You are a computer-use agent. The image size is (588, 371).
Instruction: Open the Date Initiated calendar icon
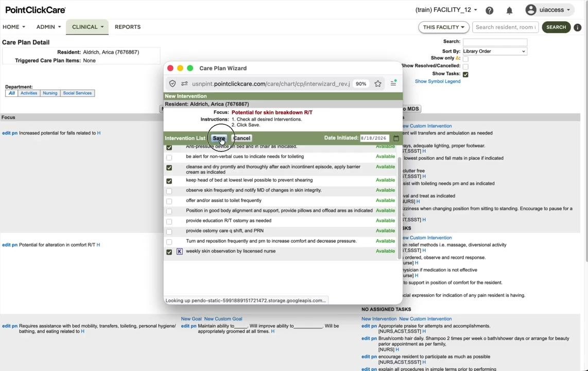coord(396,138)
